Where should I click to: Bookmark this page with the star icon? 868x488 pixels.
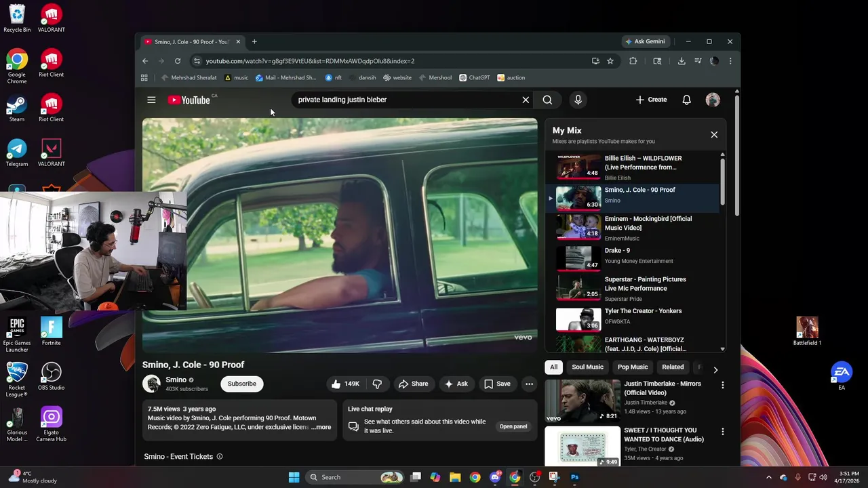coord(610,61)
